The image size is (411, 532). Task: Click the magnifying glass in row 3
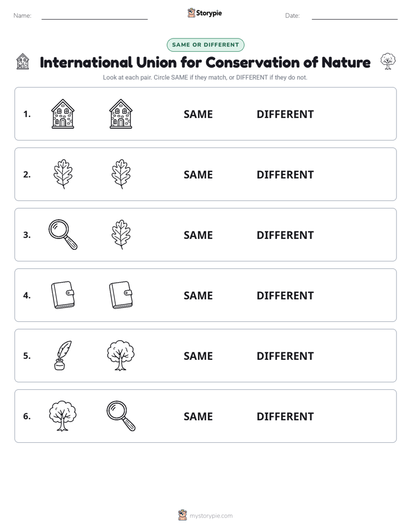63,234
